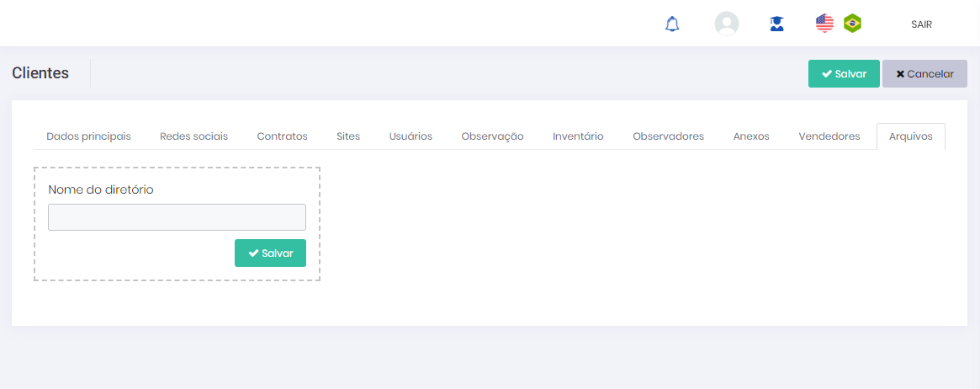Click the top green Salvar button
Viewport: 980px width, 389px height.
click(x=844, y=73)
